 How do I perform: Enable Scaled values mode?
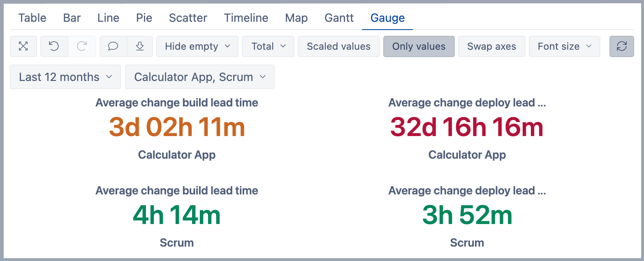(338, 46)
